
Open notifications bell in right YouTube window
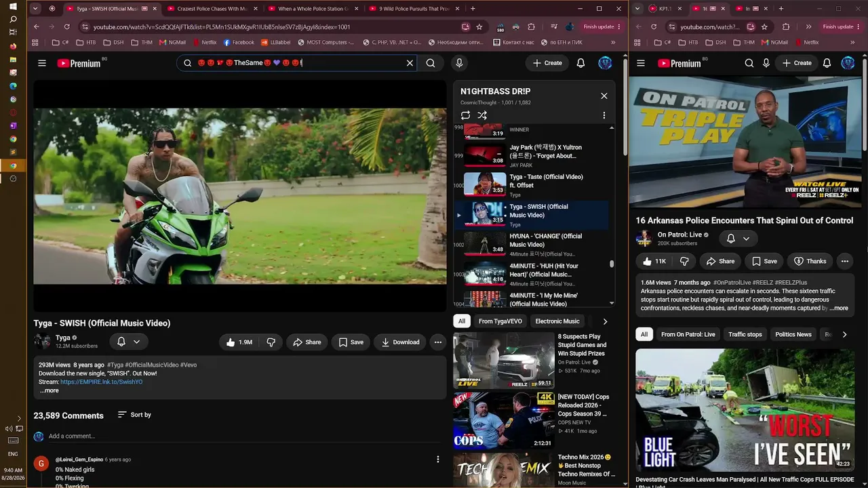(827, 63)
